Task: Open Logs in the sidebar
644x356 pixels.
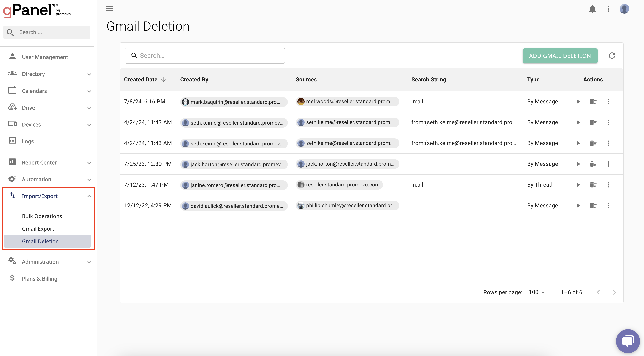Action: 28,141
